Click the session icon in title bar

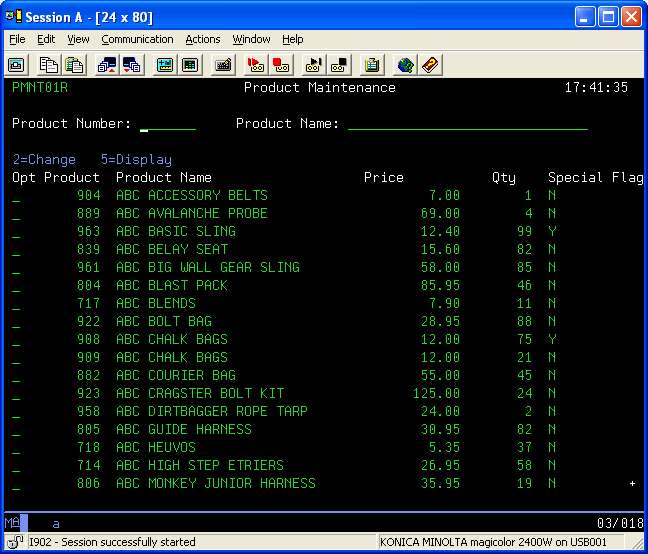pos(14,17)
